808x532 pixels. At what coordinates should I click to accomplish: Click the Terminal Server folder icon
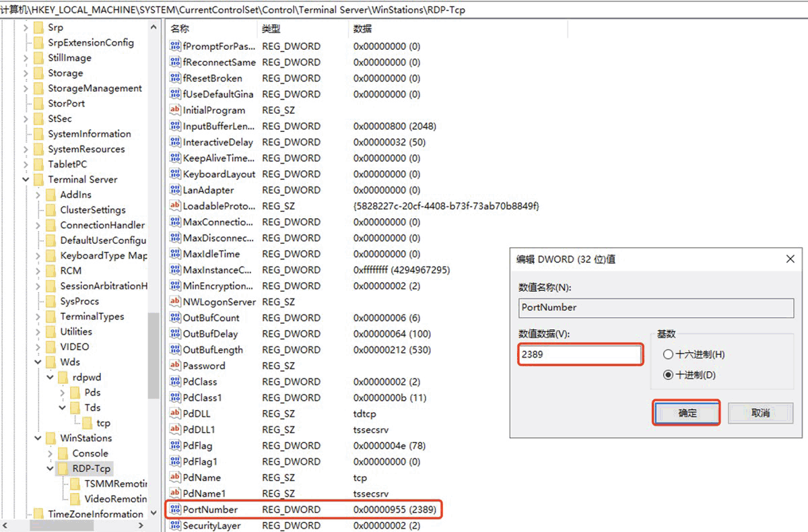coord(39,180)
